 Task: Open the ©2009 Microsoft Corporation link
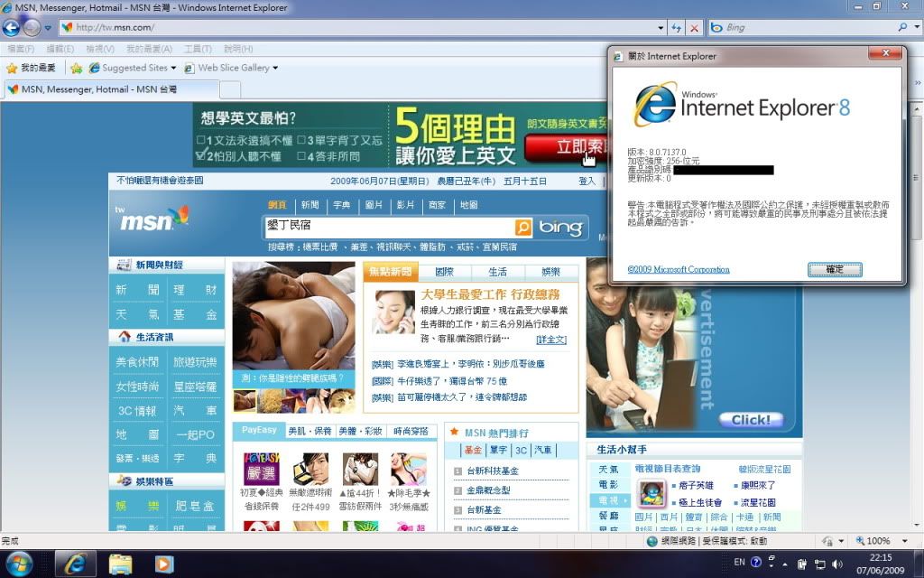tap(679, 269)
